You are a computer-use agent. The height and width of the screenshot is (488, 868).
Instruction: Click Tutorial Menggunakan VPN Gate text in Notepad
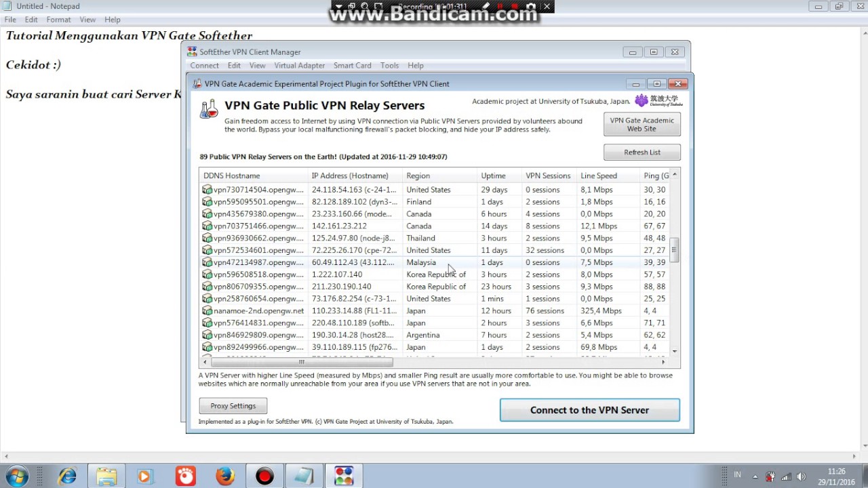coord(129,36)
